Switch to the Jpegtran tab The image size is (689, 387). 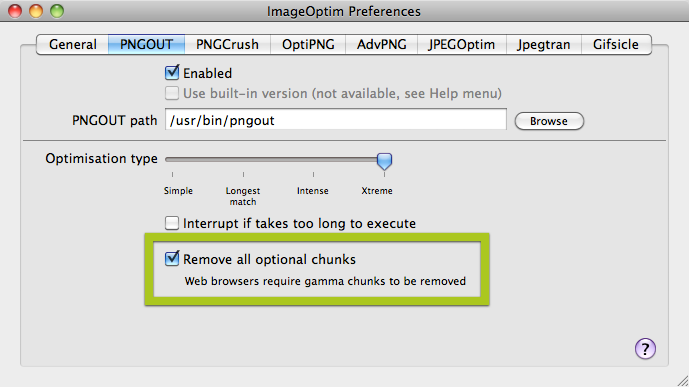pos(544,44)
